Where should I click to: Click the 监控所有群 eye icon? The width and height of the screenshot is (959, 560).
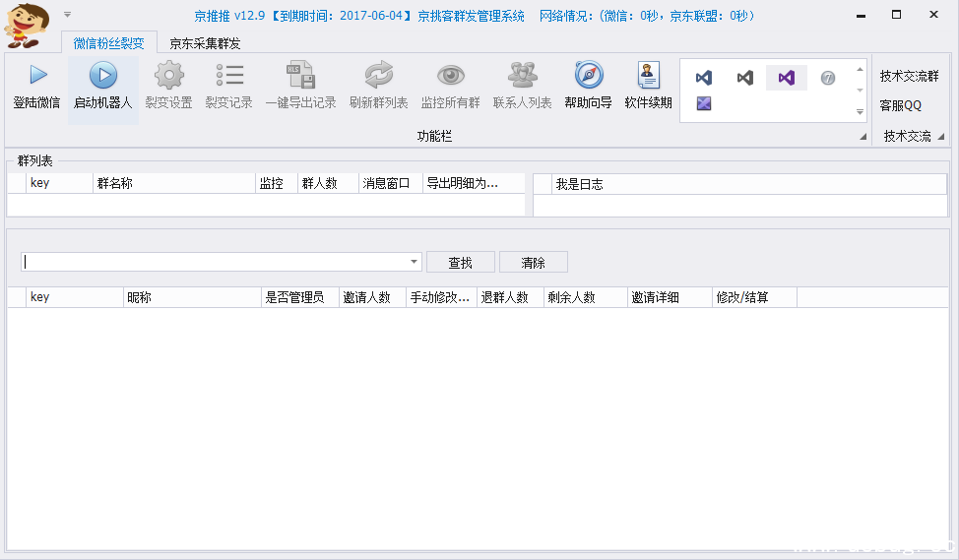coord(451,75)
